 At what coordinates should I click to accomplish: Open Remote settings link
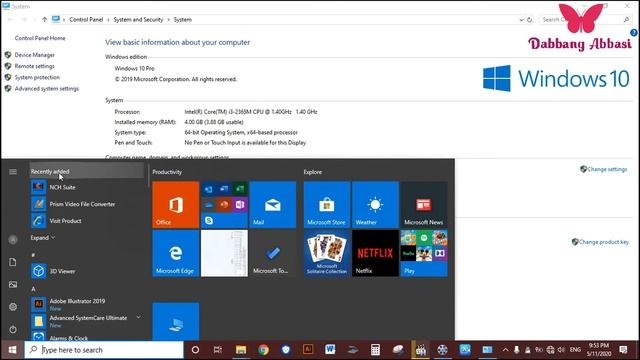tap(35, 66)
